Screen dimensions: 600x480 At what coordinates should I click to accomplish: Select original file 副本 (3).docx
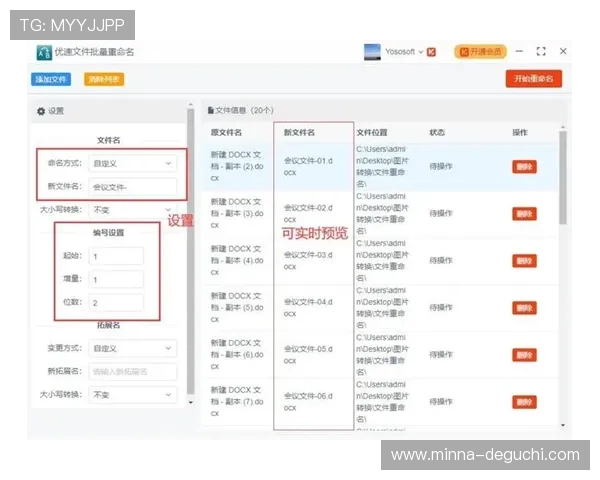(237, 214)
